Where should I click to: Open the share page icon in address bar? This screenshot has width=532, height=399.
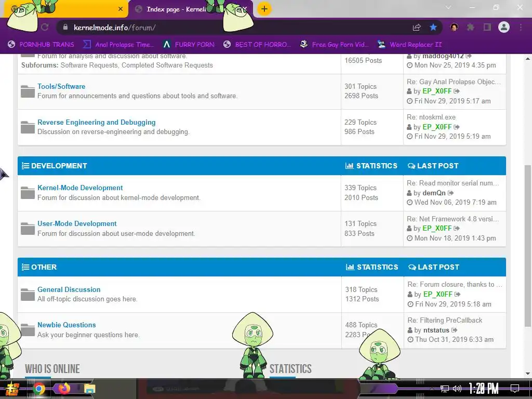pyautogui.click(x=417, y=28)
